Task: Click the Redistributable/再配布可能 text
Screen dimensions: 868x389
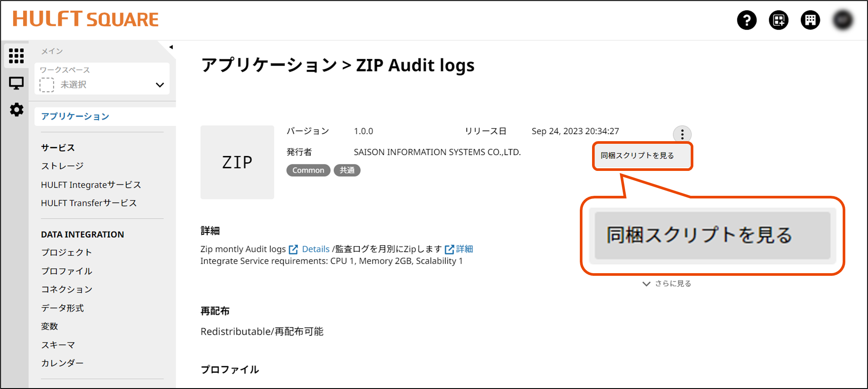Action: (262, 332)
